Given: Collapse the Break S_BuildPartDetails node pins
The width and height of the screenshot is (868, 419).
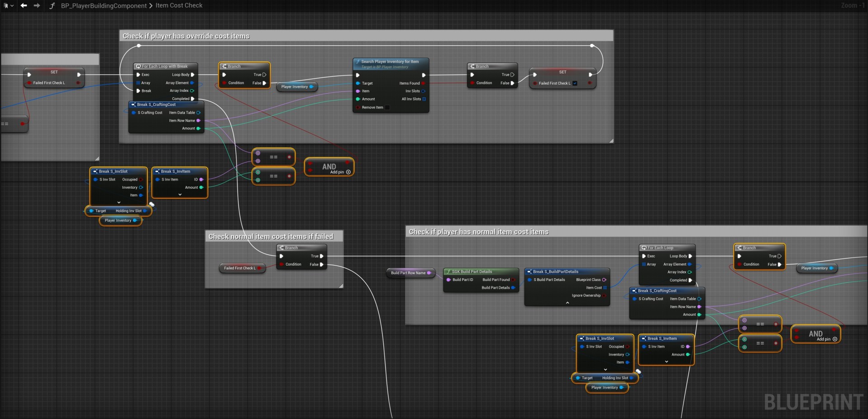Looking at the screenshot, I should 567,303.
